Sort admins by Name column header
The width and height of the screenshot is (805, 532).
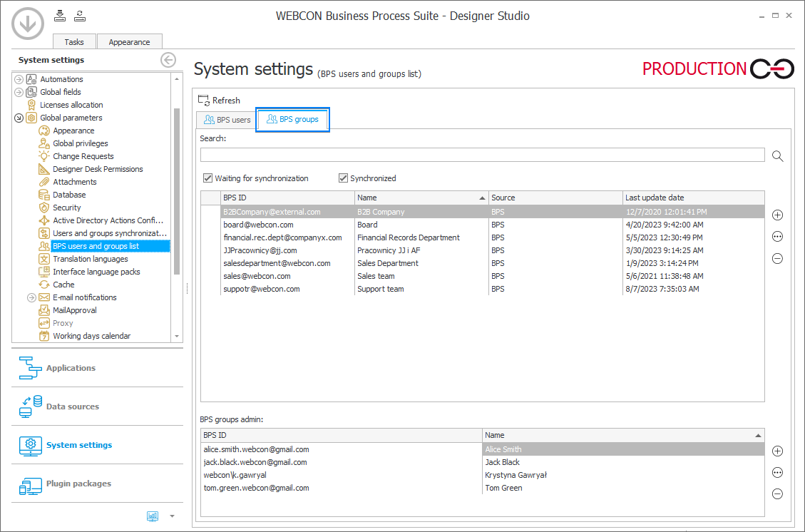click(x=623, y=435)
